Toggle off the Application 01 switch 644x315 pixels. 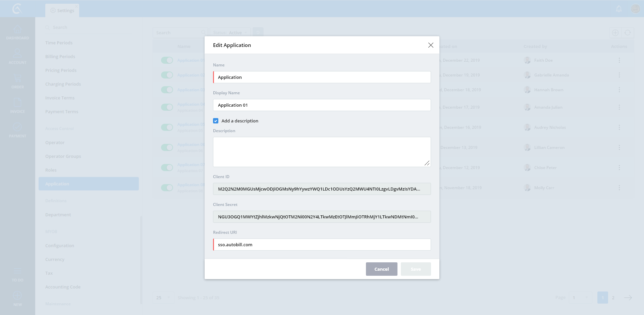167,60
